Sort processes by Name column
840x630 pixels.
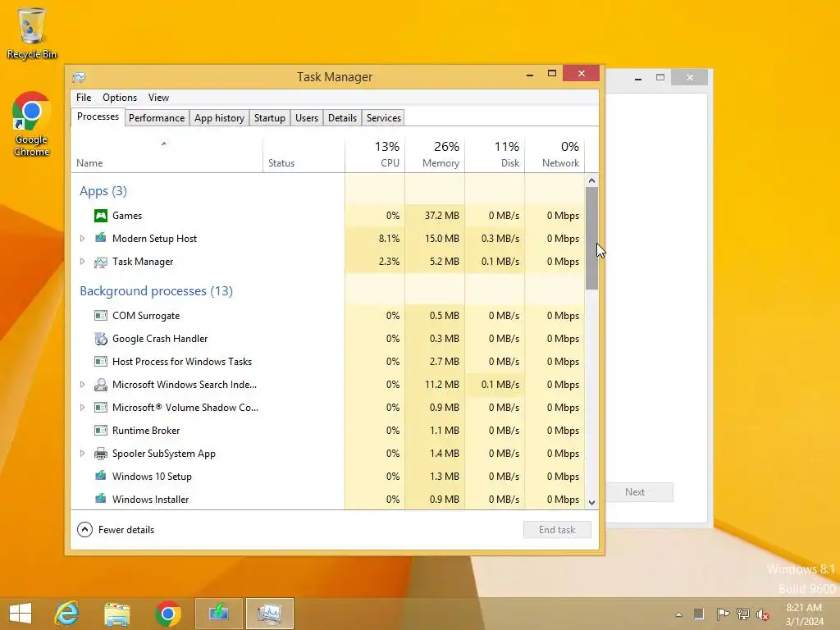coord(167,153)
